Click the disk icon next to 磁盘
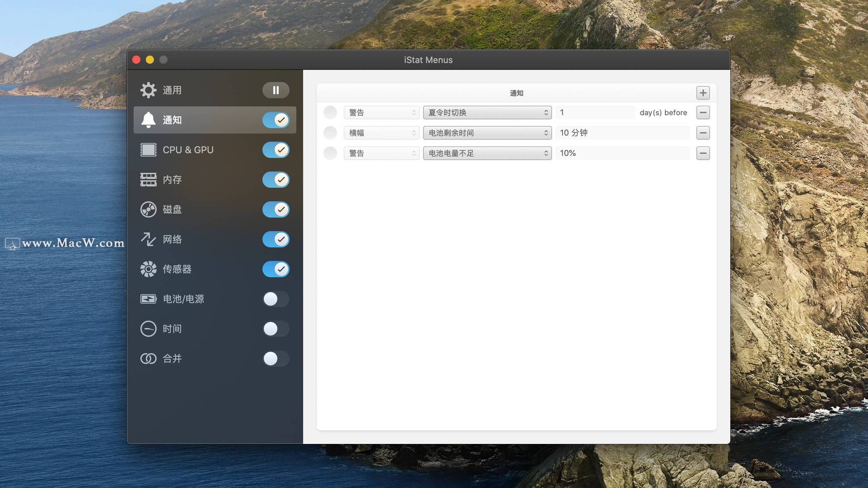The image size is (868, 488). pyautogui.click(x=148, y=209)
